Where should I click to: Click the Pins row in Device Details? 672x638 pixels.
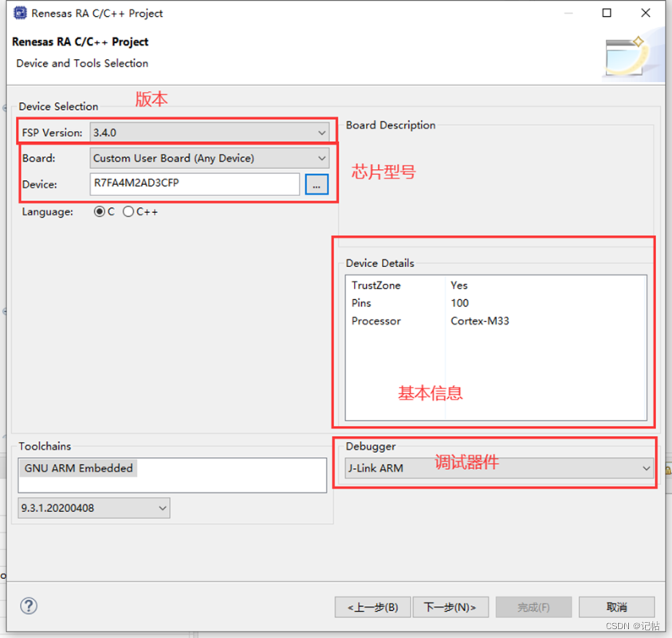(496, 303)
